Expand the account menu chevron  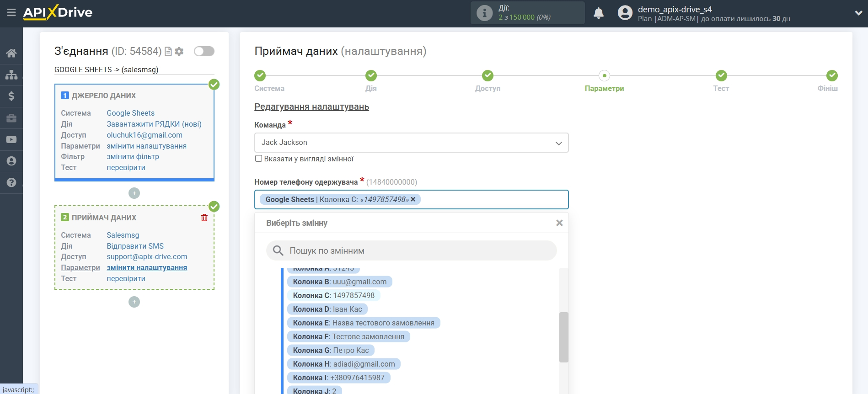[x=858, y=13]
